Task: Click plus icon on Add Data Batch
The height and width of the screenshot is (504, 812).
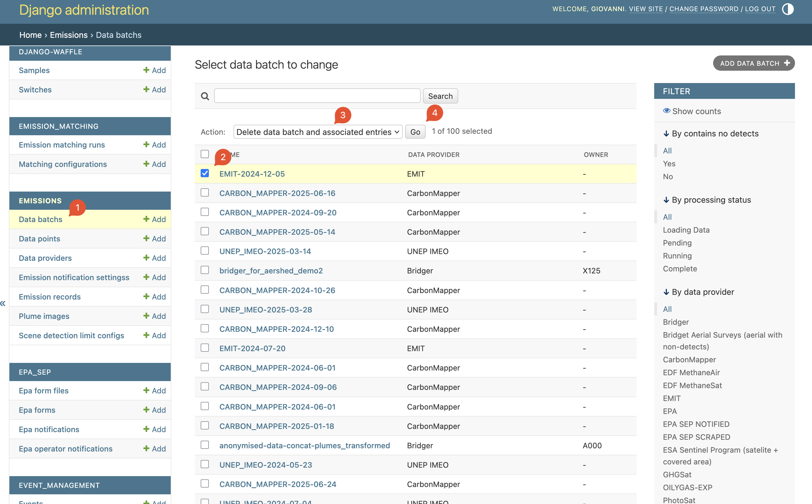Action: 787,63
